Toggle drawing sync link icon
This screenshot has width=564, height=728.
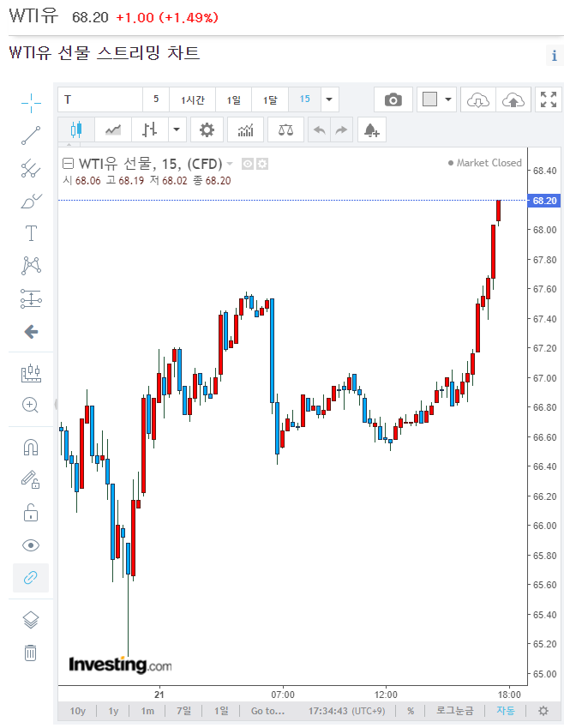point(31,578)
